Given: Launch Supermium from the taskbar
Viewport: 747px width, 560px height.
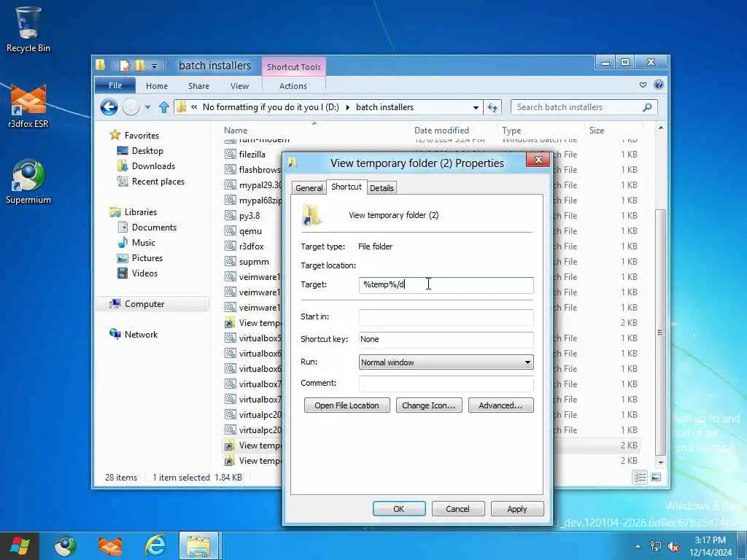Looking at the screenshot, I should 65,545.
